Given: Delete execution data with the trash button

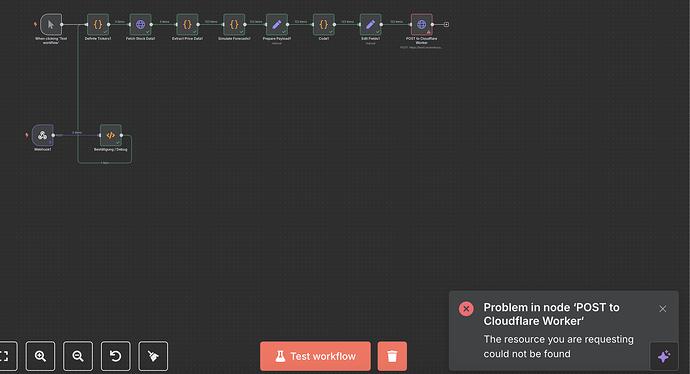Looking at the screenshot, I should click(392, 356).
